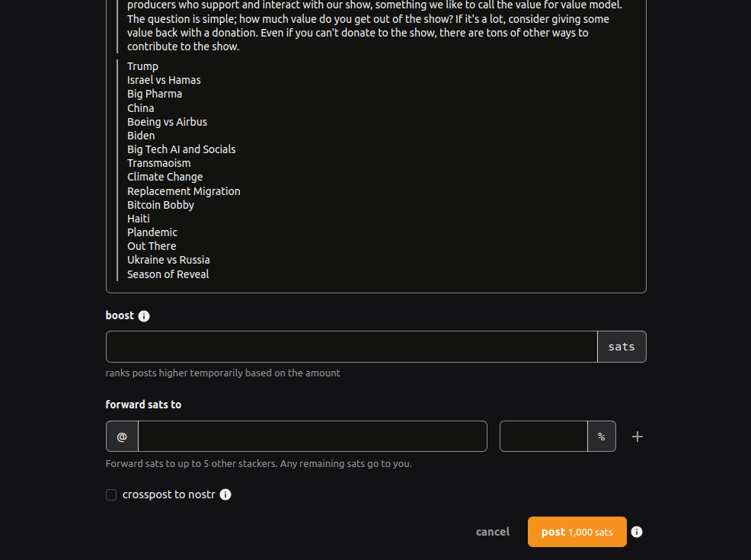Click the crosspost to nostr label text
This screenshot has height=560, width=751.
tap(168, 494)
